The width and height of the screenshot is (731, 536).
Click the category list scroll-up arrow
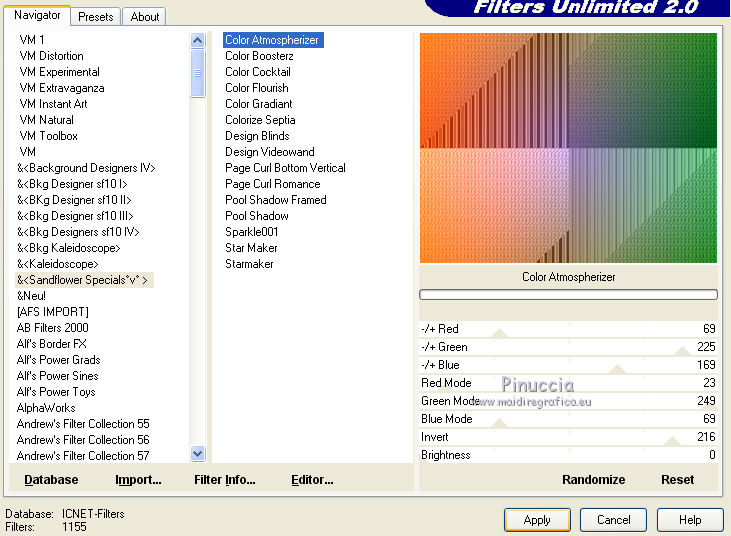tap(198, 41)
